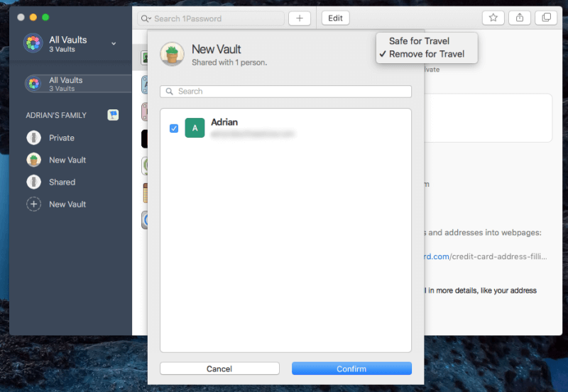Click the macOS green fullscreen window button
This screenshot has width=568, height=392.
coord(45,17)
